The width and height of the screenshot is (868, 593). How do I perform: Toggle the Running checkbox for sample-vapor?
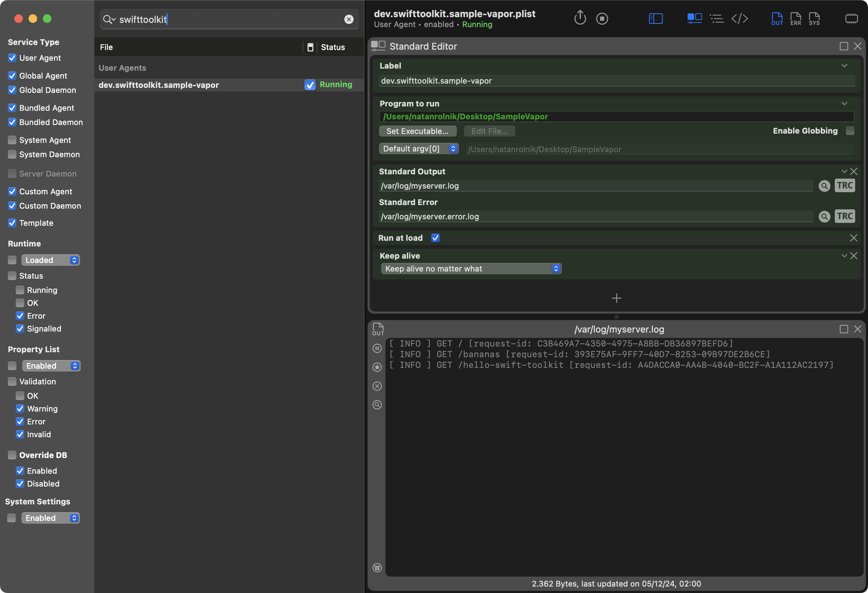(310, 85)
